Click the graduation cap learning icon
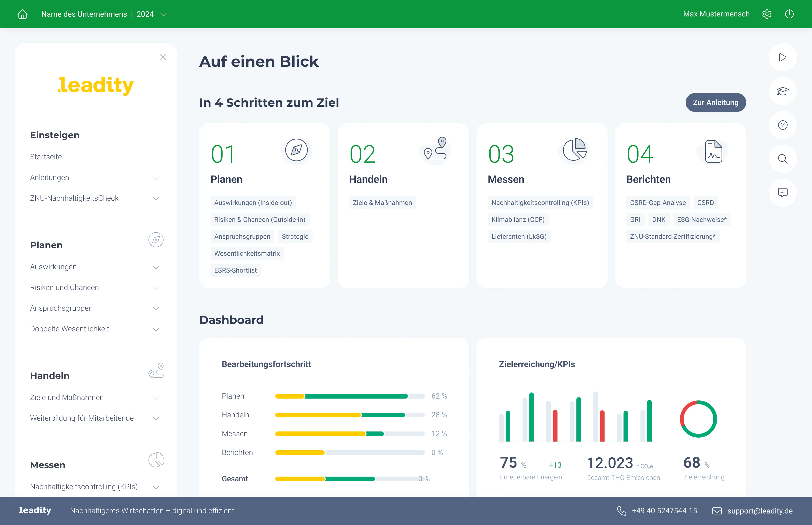The width and height of the screenshot is (812, 525). [x=782, y=91]
